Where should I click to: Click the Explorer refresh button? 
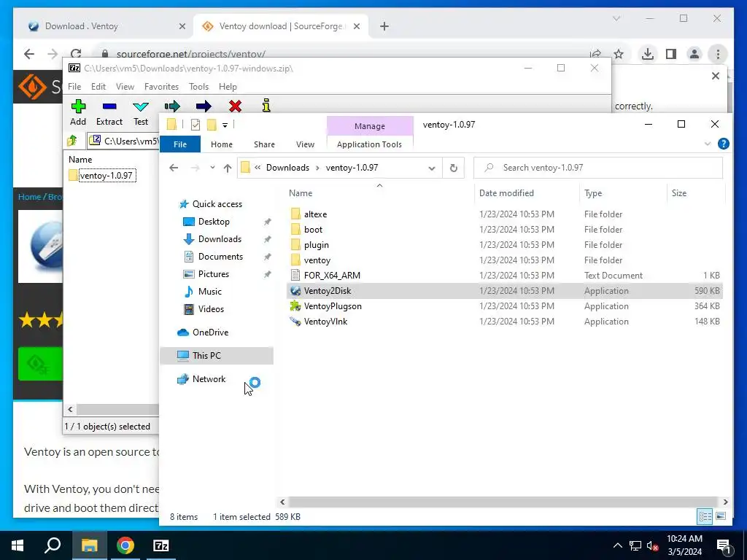click(x=454, y=168)
